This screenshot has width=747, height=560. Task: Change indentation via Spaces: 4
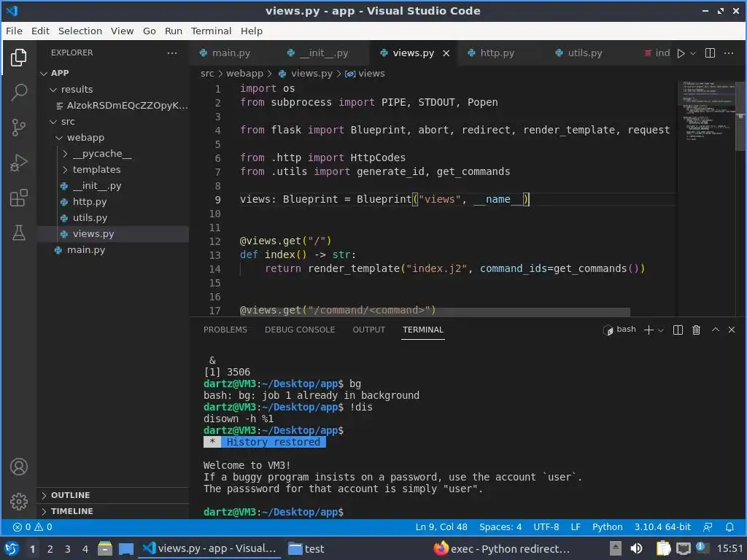pyautogui.click(x=500, y=526)
